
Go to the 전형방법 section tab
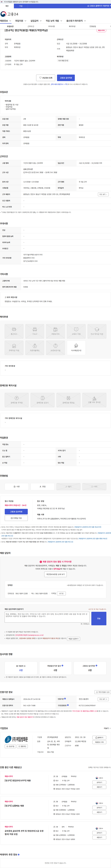click(x=92, y=26)
